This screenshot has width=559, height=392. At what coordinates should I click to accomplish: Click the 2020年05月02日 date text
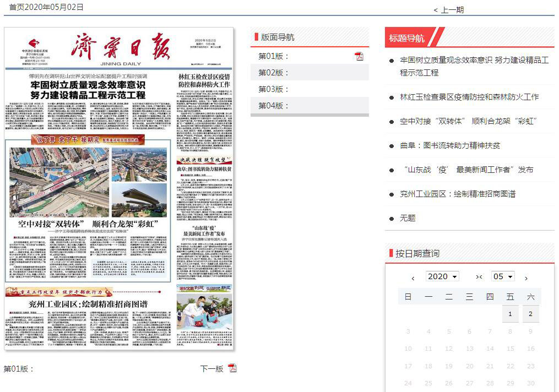point(55,7)
